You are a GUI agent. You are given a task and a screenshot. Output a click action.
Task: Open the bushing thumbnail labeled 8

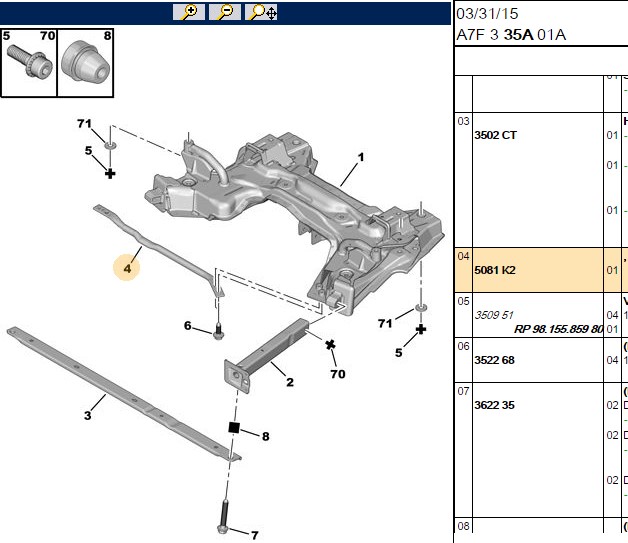click(86, 62)
